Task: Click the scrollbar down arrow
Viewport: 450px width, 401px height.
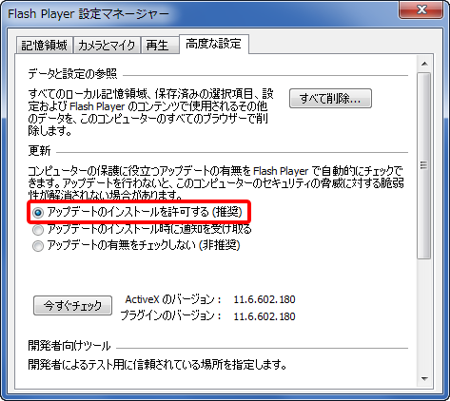Action: [424, 379]
